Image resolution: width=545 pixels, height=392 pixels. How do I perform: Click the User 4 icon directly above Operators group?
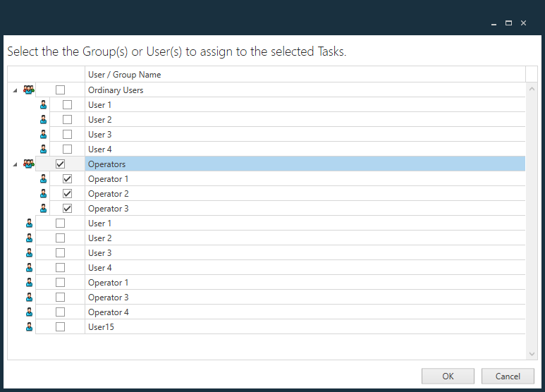click(44, 149)
